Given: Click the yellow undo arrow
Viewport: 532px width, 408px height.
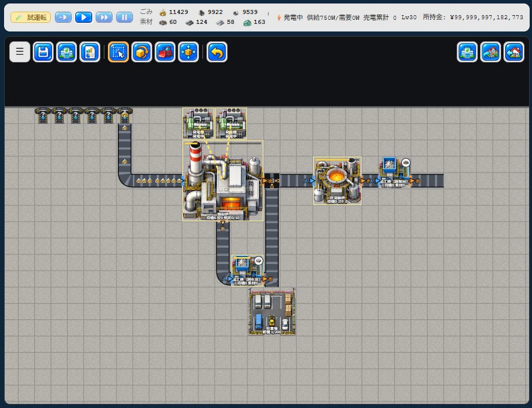Looking at the screenshot, I should click(217, 52).
